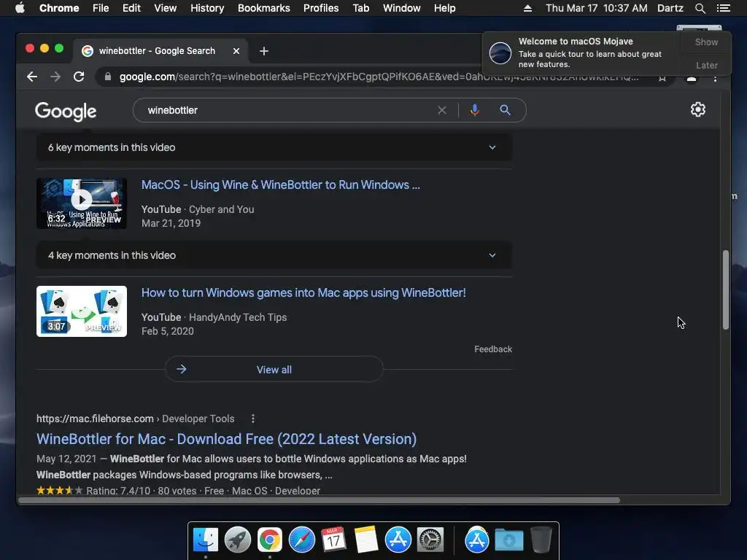
Task: Open the View menu
Action: coord(166,8)
